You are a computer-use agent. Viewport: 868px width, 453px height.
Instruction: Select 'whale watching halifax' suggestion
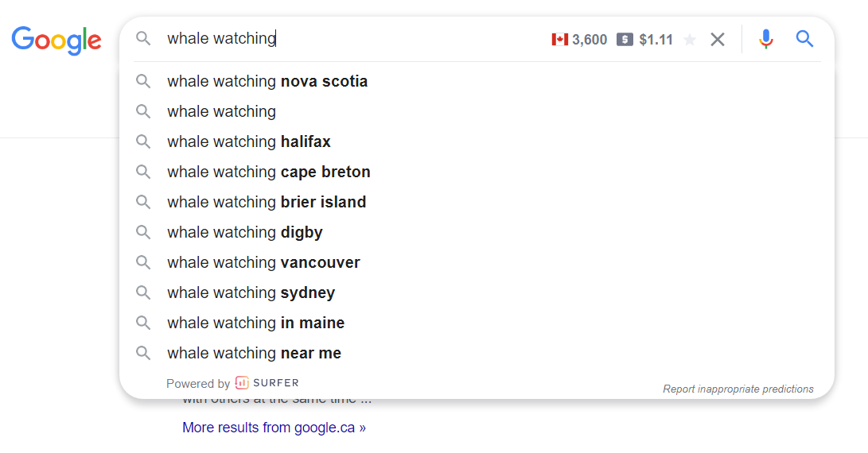tap(248, 141)
